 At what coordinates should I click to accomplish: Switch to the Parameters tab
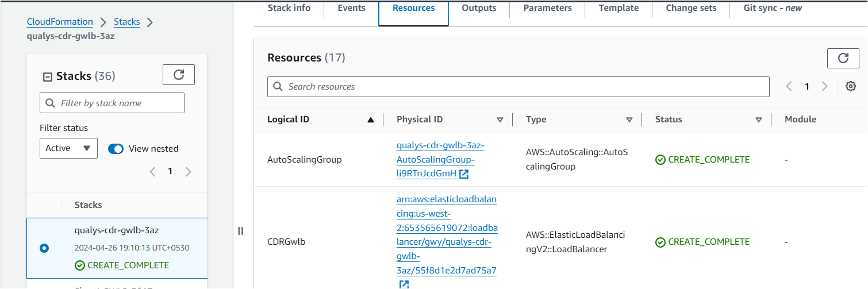[547, 8]
